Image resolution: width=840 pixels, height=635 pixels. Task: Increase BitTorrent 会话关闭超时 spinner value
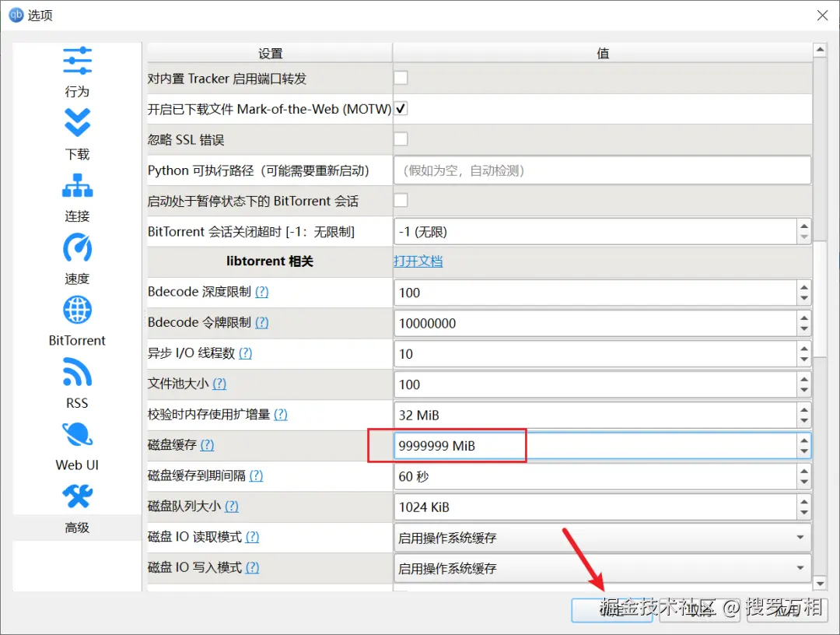pos(804,226)
